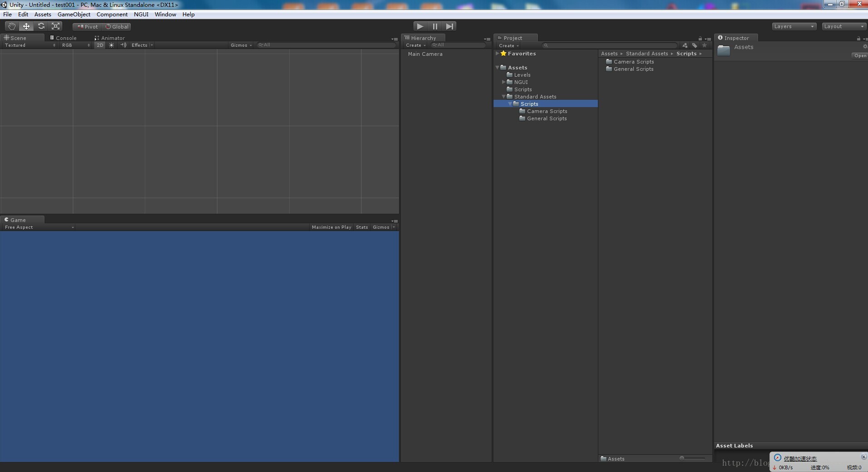The image size is (868, 472).
Task: Open the Edit menu
Action: coord(23,15)
